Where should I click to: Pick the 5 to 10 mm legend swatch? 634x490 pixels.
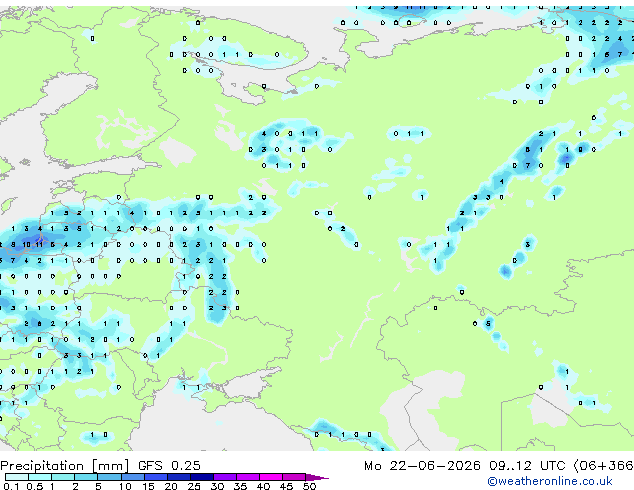pos(110,477)
